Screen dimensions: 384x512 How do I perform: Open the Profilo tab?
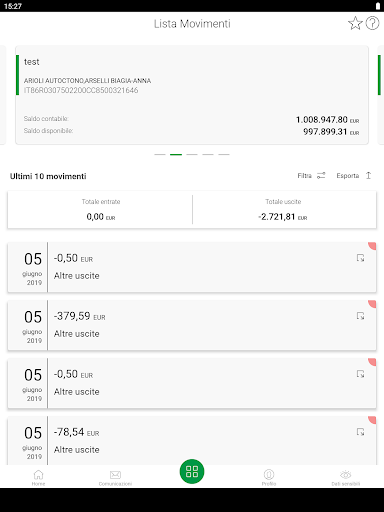coord(269,477)
